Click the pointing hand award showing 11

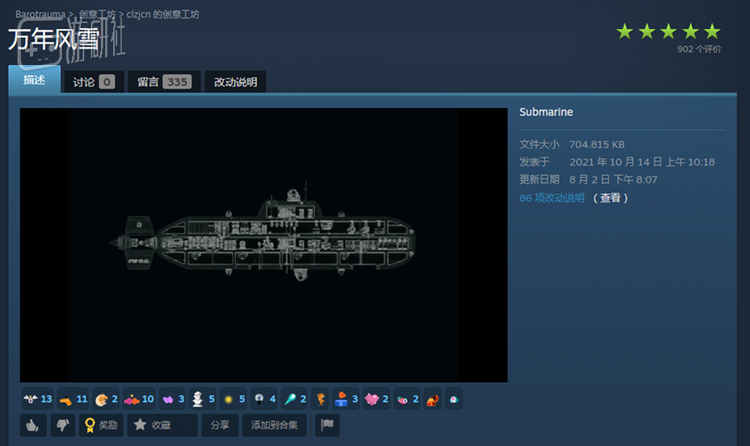[x=73, y=399]
